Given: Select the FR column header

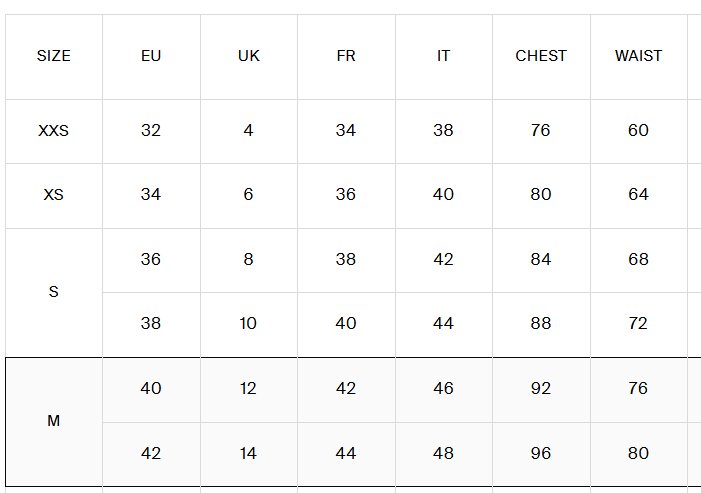Looking at the screenshot, I should [346, 56].
